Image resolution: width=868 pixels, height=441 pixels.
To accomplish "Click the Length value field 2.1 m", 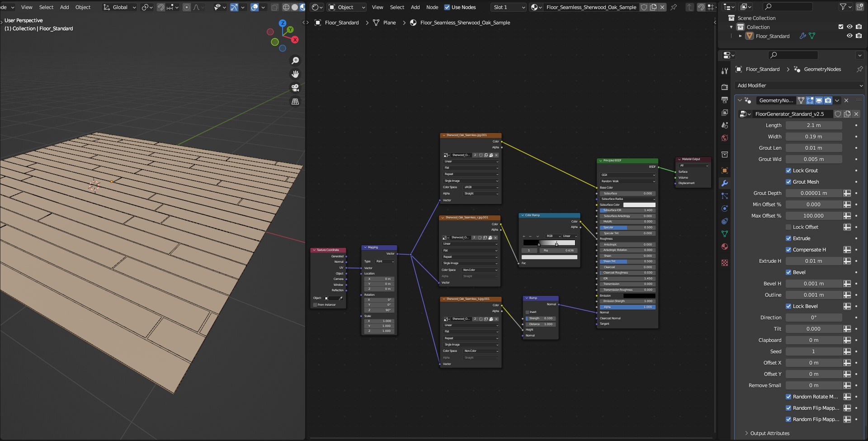I will pos(813,125).
